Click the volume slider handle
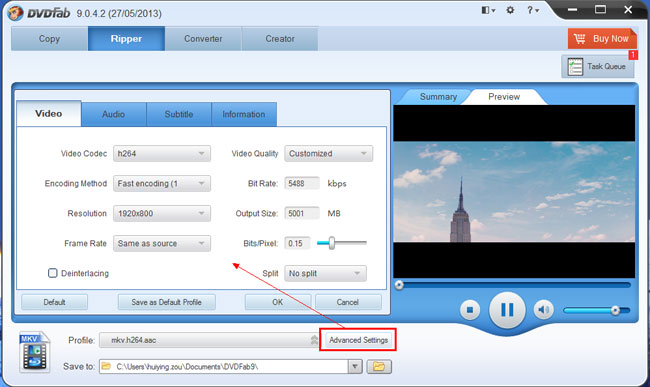Screen dimensions: 650x387 (616, 310)
